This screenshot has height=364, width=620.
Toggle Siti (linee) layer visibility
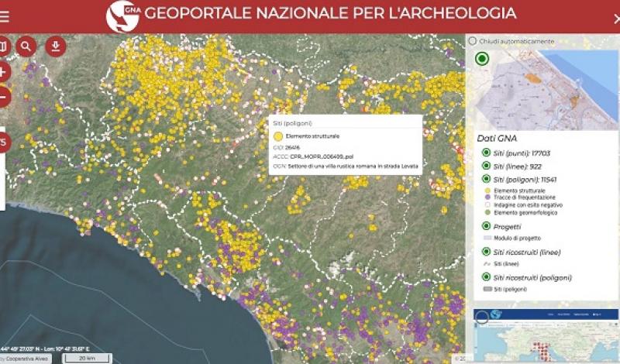pyautogui.click(x=486, y=166)
